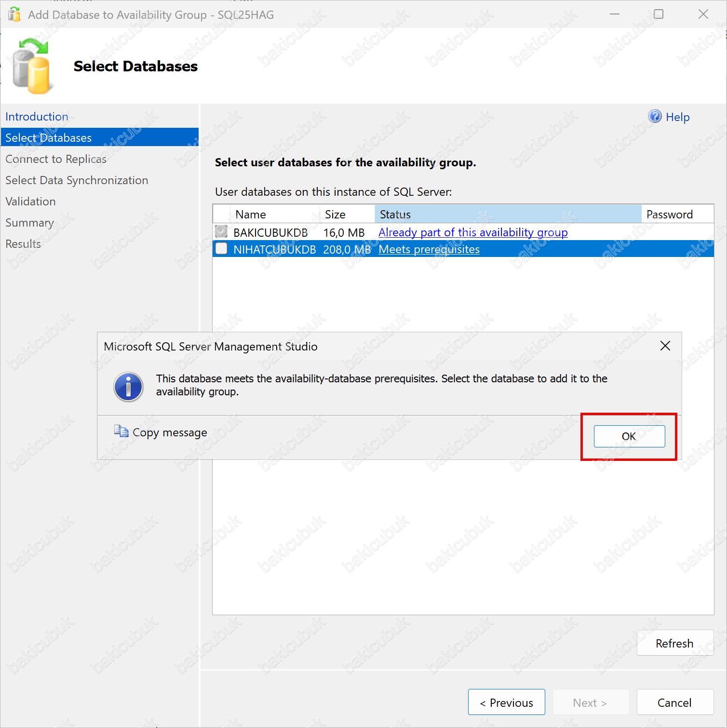Open Help via the globe icon
Viewport: 727px width, 728px height.
(x=655, y=116)
